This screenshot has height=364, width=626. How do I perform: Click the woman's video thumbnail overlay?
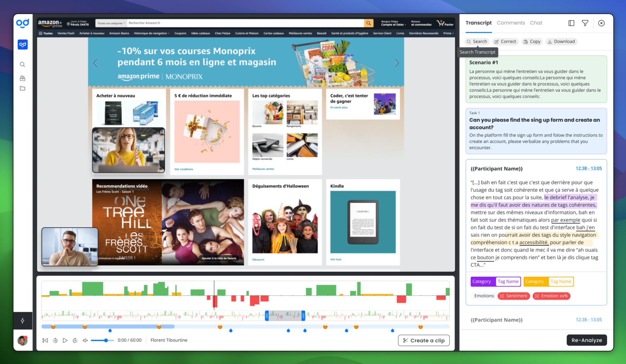(x=129, y=150)
